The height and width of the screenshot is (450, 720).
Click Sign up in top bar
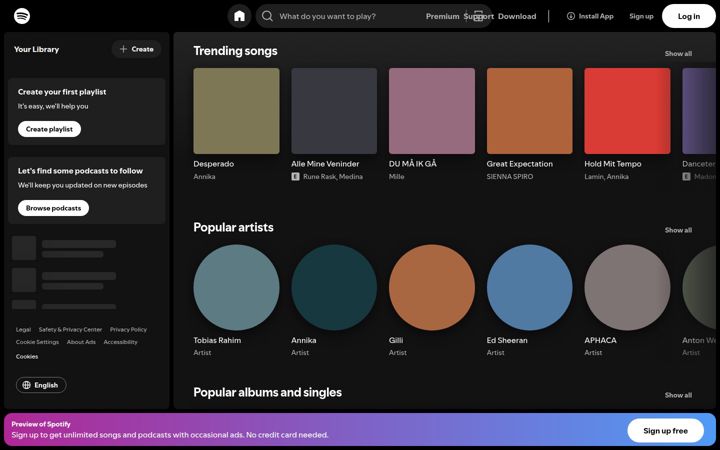tap(641, 16)
